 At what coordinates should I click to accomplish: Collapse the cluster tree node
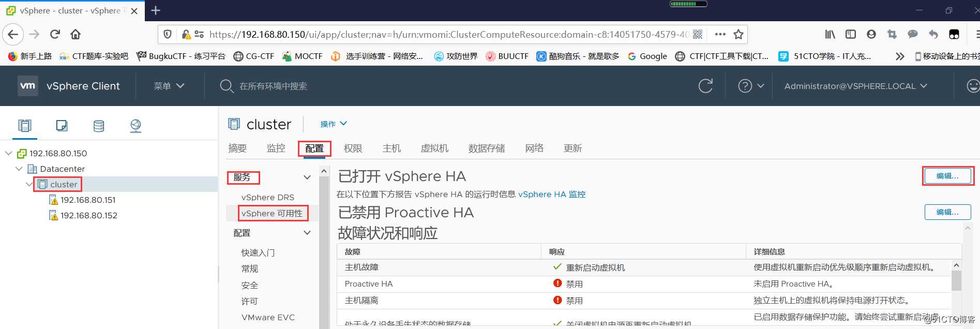[x=29, y=185]
